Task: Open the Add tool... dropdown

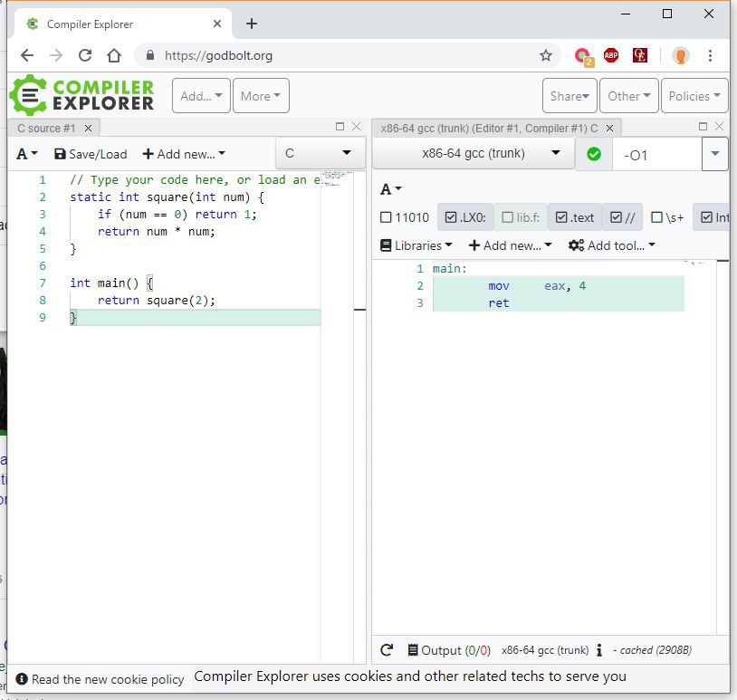Action: pos(611,245)
